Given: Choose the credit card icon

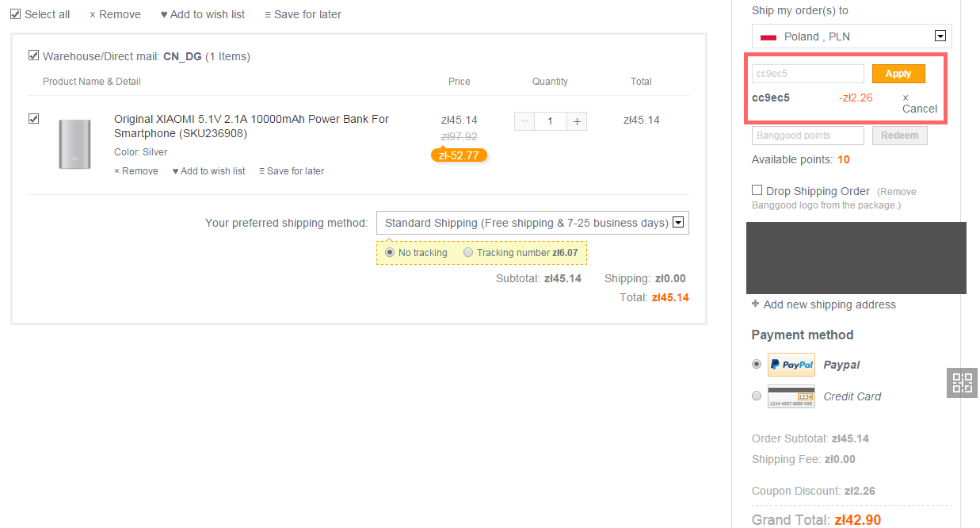Looking at the screenshot, I should click(x=791, y=396).
